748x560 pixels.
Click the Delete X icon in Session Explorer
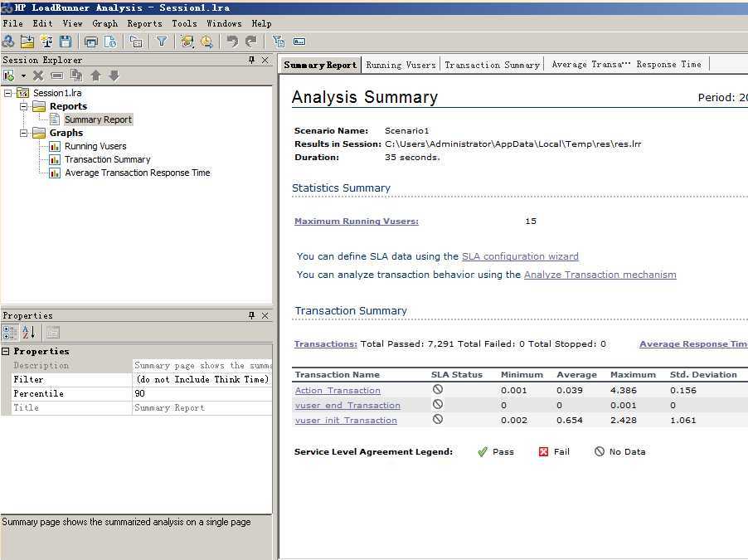click(38, 75)
